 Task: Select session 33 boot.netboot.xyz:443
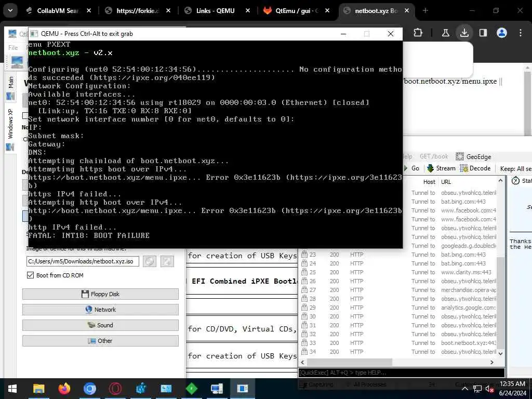pos(398,343)
